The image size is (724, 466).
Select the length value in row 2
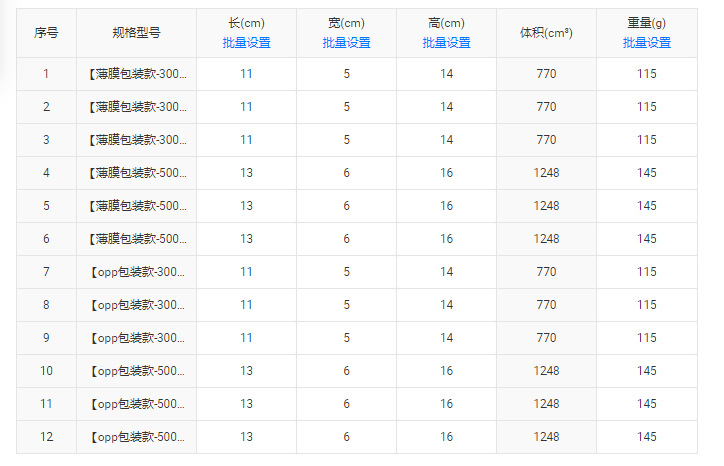(x=246, y=107)
